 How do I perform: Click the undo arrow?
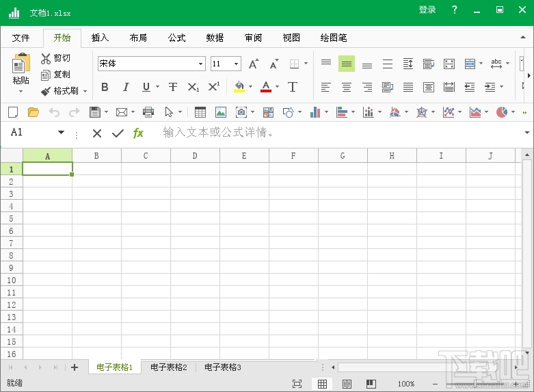[x=54, y=112]
